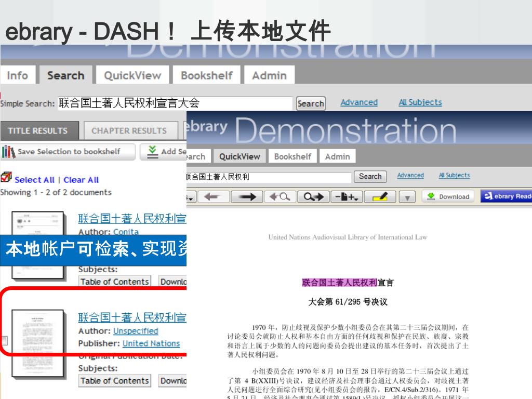
Task: Tick the checkbox beside second result
Action: [x=4, y=340]
